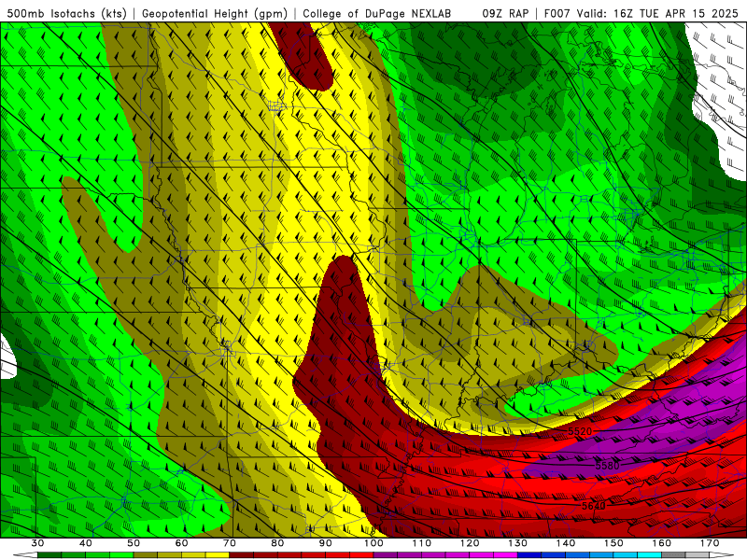Click 'College of DuPage NEXLAB' header text
The image size is (747, 560).
click(x=376, y=13)
